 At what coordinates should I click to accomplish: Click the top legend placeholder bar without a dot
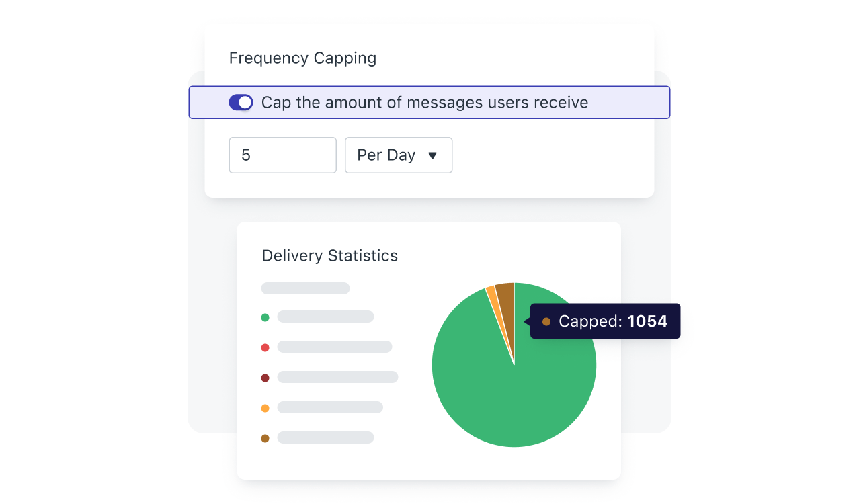[305, 288]
